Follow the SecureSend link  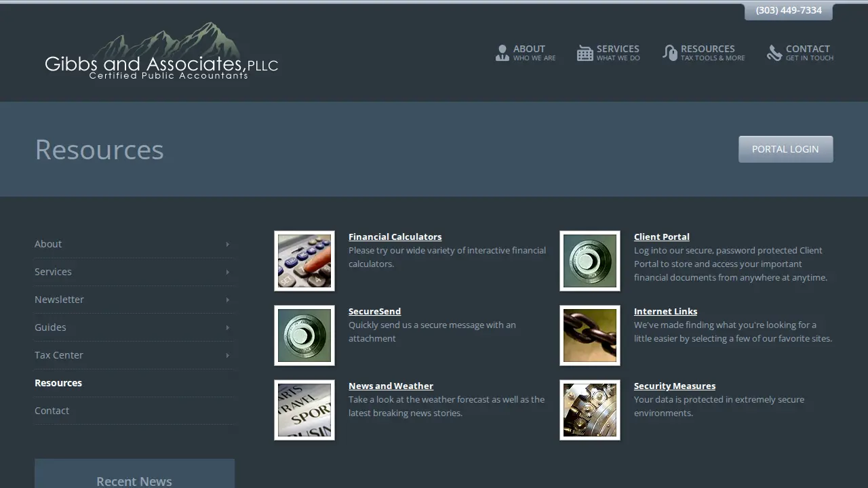374,311
